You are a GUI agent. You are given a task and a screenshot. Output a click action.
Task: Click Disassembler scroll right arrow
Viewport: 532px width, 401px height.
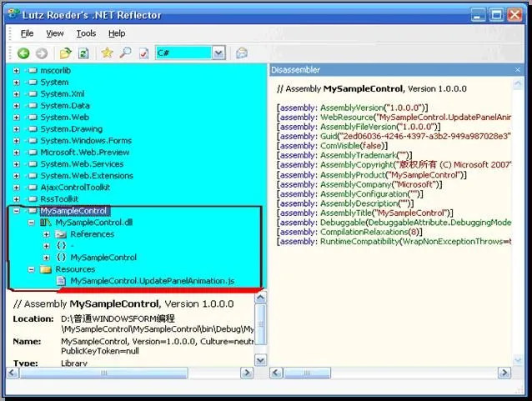point(504,373)
